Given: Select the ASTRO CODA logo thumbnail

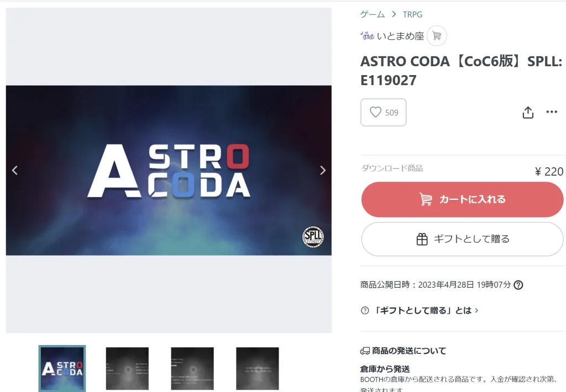Looking at the screenshot, I should click(x=62, y=369).
